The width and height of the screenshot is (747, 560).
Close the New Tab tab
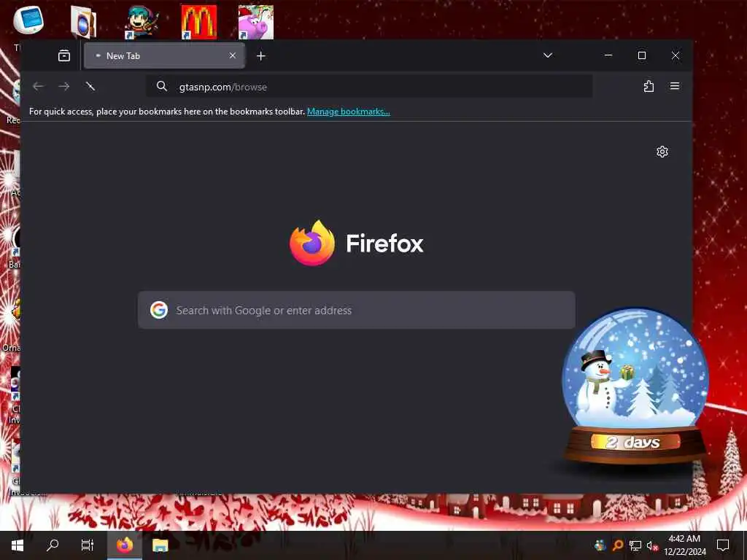coord(233,55)
